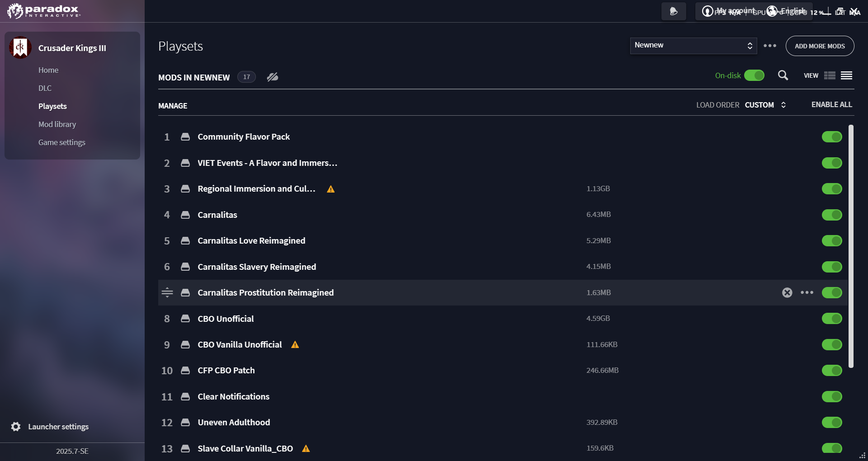Click the My account label
Viewport: 868px width, 461px height.
736,10
